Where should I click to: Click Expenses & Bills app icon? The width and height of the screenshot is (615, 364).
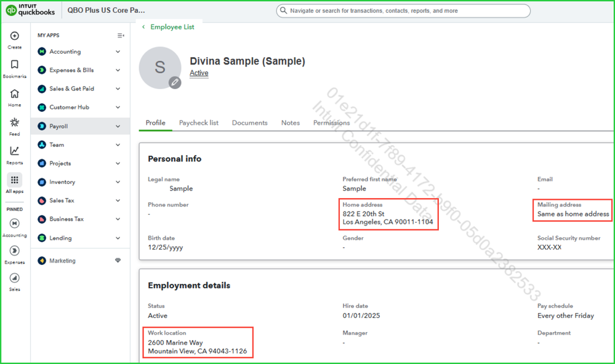click(42, 70)
